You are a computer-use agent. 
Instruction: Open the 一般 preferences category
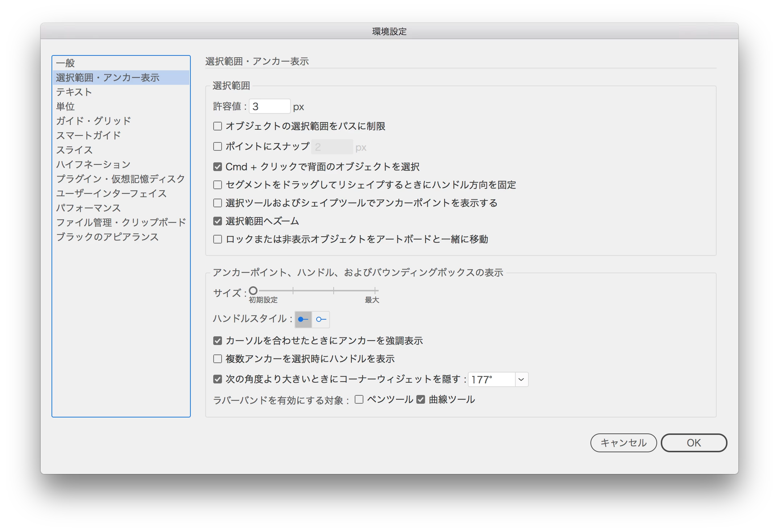point(66,63)
